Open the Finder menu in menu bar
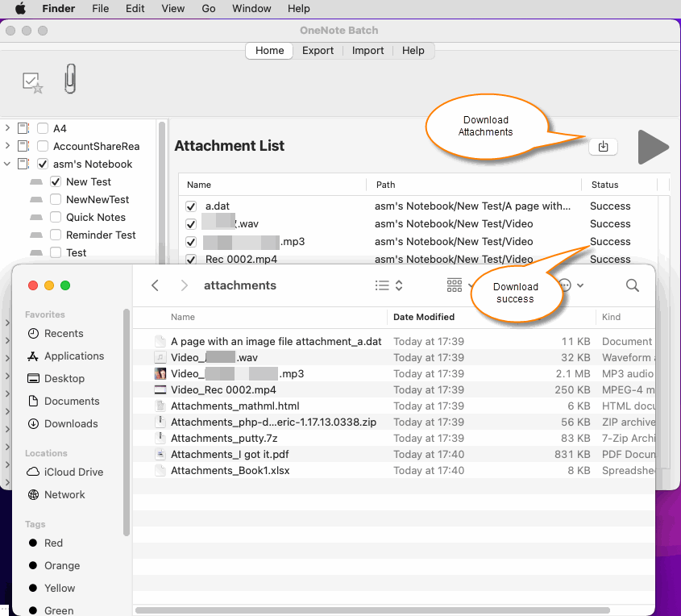This screenshot has width=681, height=616. tap(59, 8)
